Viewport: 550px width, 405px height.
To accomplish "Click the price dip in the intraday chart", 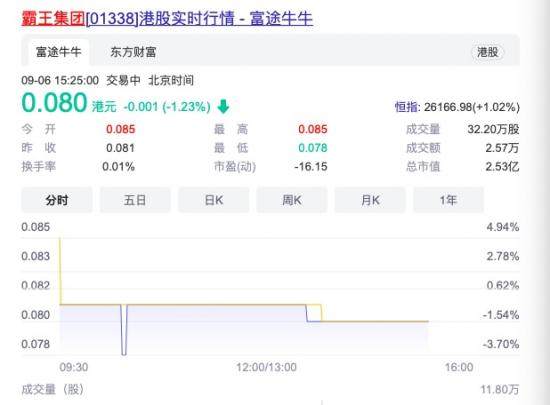I will (x=124, y=330).
